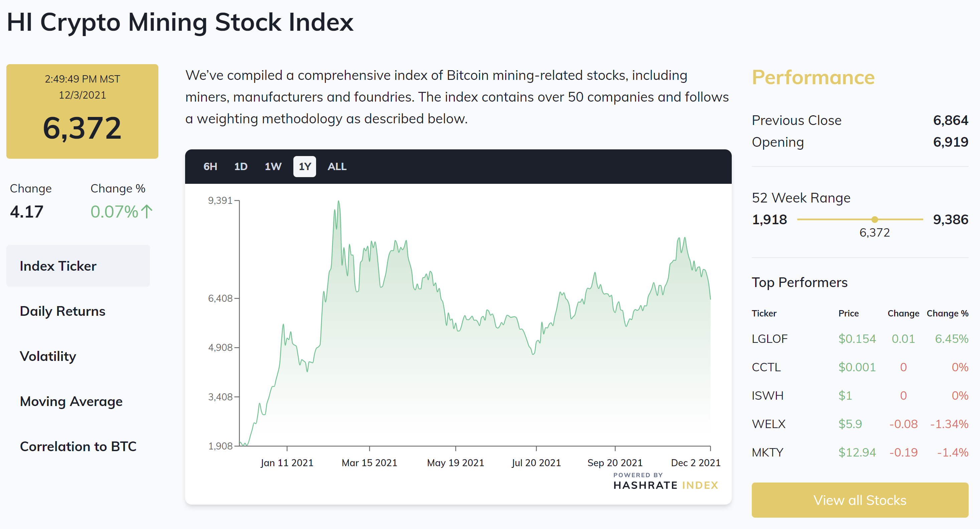The width and height of the screenshot is (980, 529).
Task: Select the 1Y chart range
Action: tap(304, 167)
